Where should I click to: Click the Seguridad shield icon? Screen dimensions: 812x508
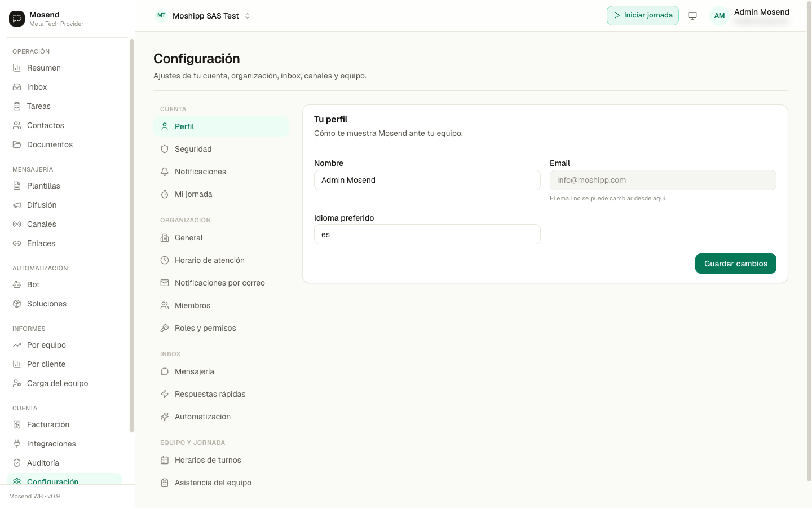pyautogui.click(x=165, y=149)
